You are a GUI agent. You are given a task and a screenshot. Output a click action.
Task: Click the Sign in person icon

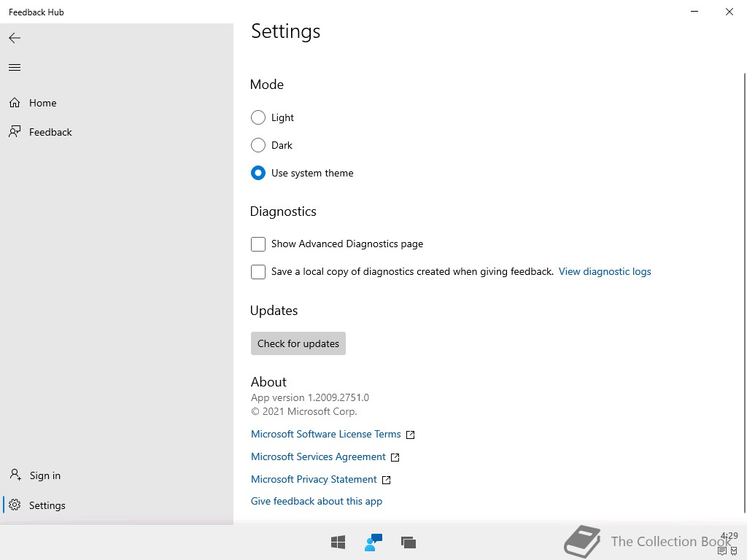click(x=15, y=475)
